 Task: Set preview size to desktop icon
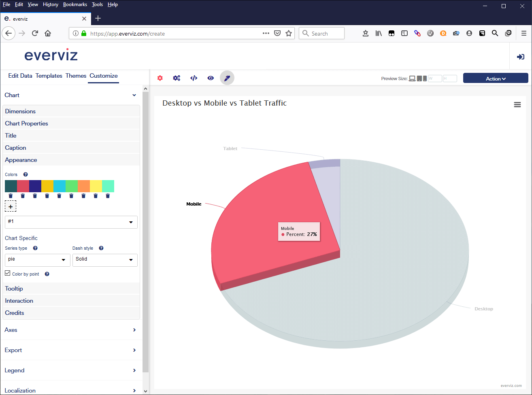[412, 78]
